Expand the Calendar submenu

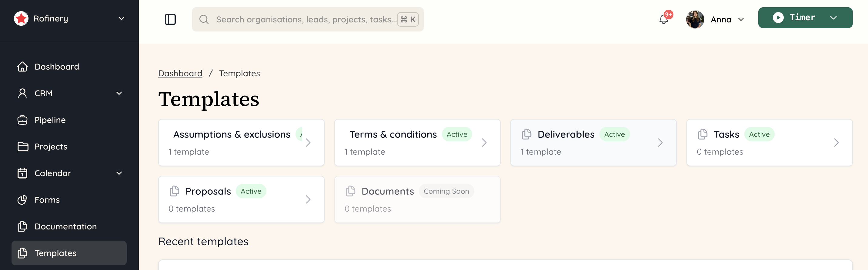119,173
